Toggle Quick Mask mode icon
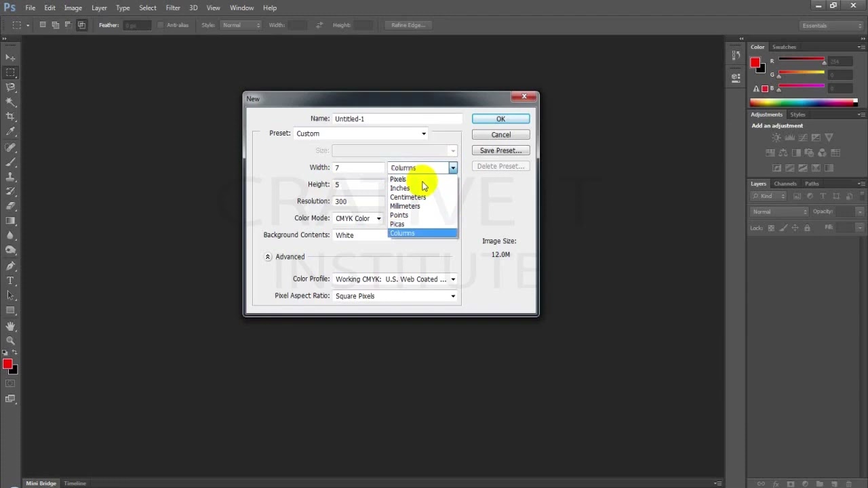 [x=10, y=384]
